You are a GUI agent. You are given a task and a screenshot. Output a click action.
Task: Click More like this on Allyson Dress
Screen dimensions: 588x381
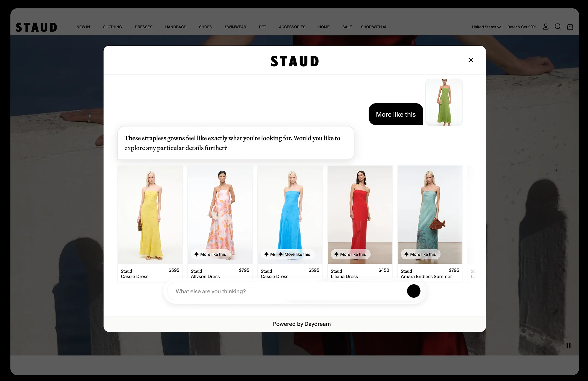210,254
